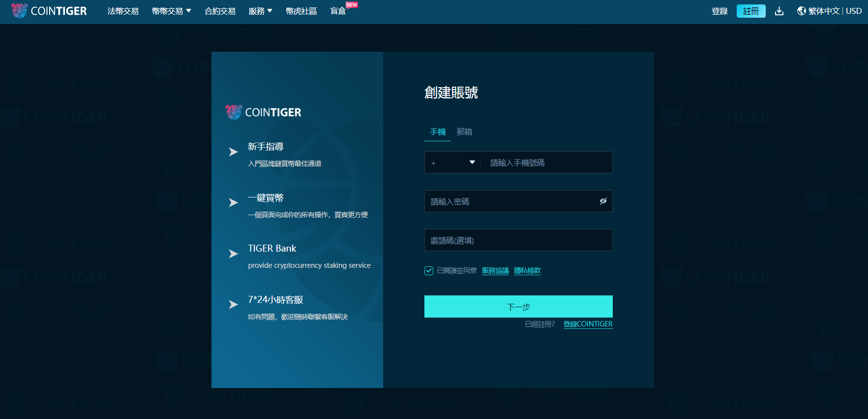Click arrow icon beside TIGER Bank
Screen dimensions: 868x419
coord(233,254)
